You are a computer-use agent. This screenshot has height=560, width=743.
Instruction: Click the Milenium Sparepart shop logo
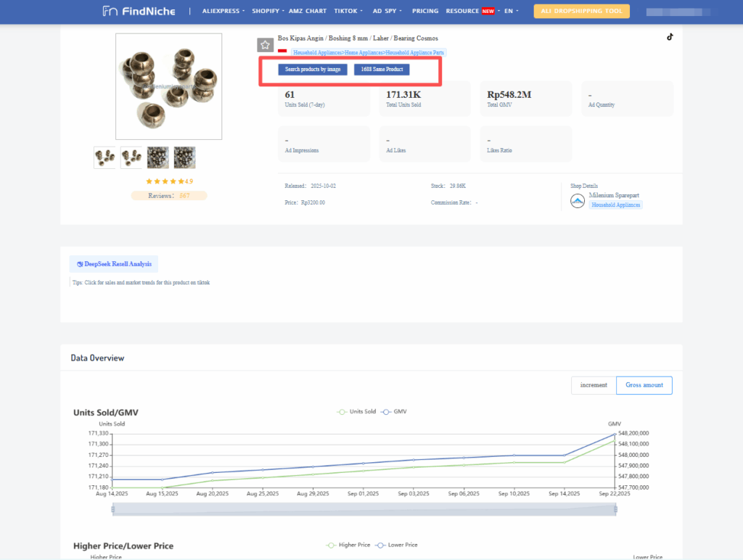point(578,201)
